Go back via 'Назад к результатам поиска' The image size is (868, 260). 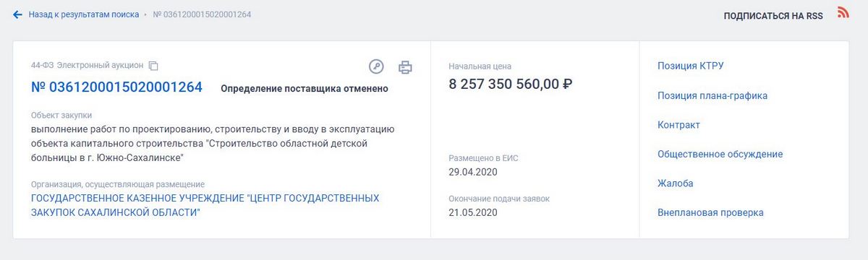(x=84, y=14)
